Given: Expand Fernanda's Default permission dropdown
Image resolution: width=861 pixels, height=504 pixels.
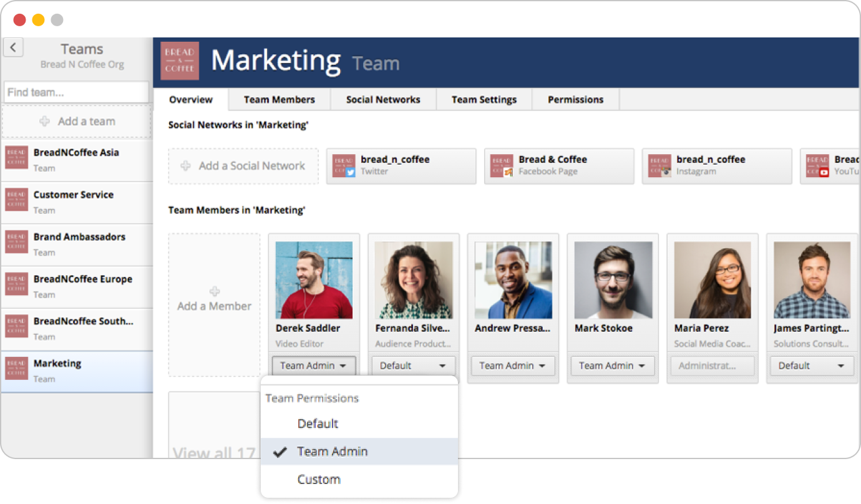Looking at the screenshot, I should 413,366.
